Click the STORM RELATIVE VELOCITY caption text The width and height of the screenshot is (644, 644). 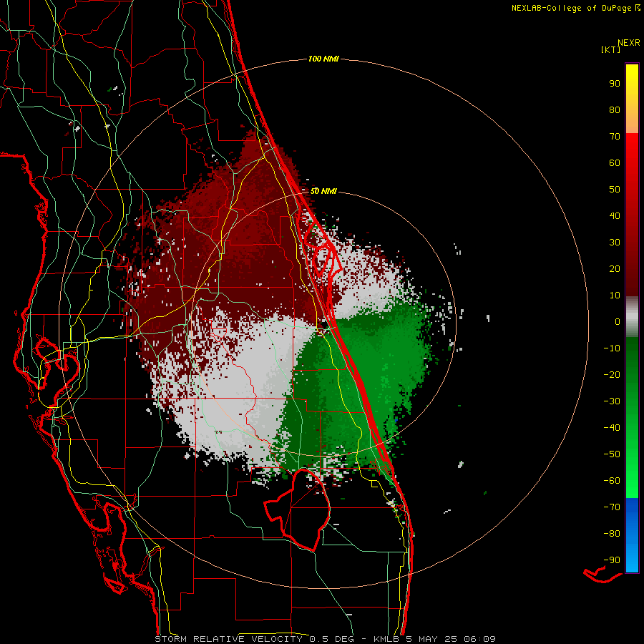pyautogui.click(x=228, y=639)
